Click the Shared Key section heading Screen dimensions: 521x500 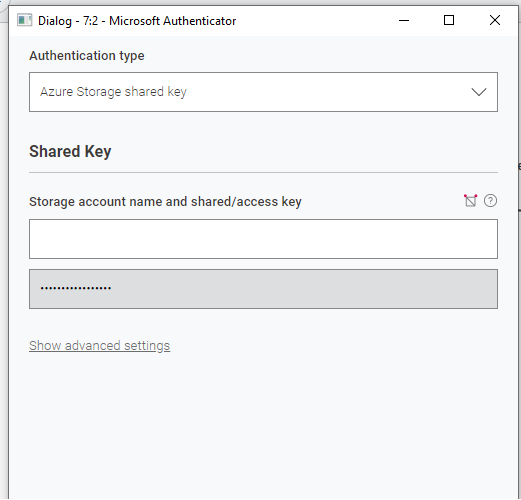pyautogui.click(x=70, y=152)
